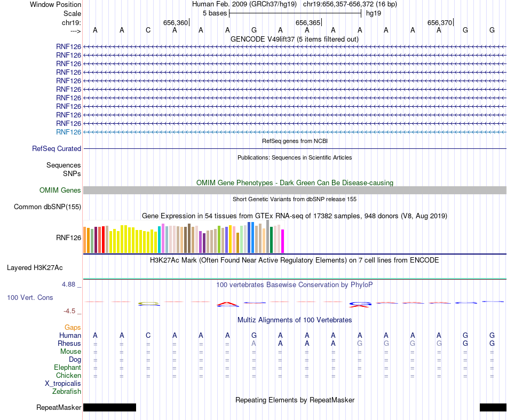Click the gray OMIM Genes bar
This screenshot has width=507, height=420.
[x=295, y=190]
